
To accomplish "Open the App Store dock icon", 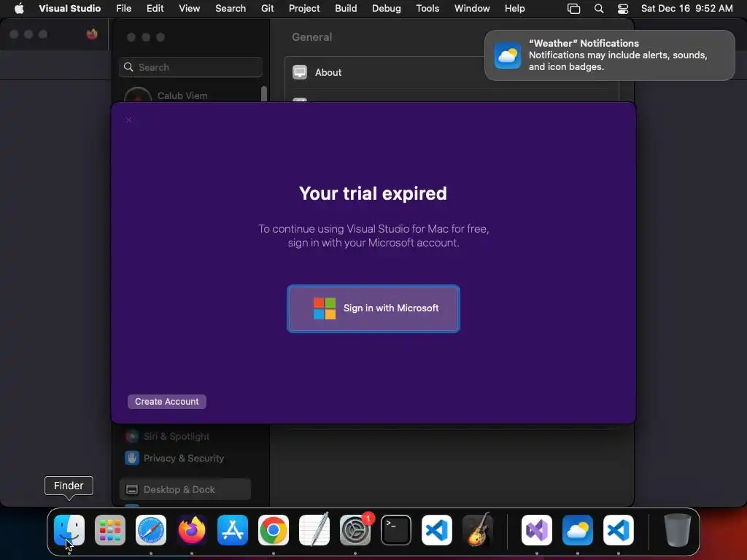I will pos(233,530).
